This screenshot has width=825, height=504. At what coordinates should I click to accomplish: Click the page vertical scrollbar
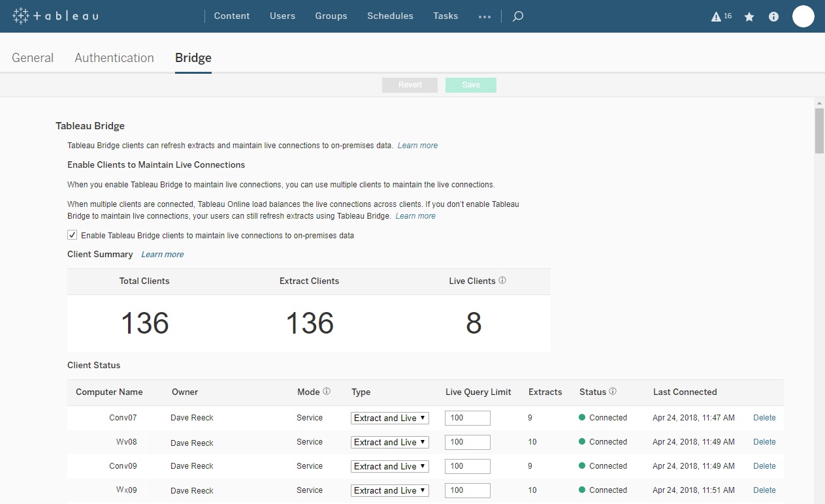(819, 131)
